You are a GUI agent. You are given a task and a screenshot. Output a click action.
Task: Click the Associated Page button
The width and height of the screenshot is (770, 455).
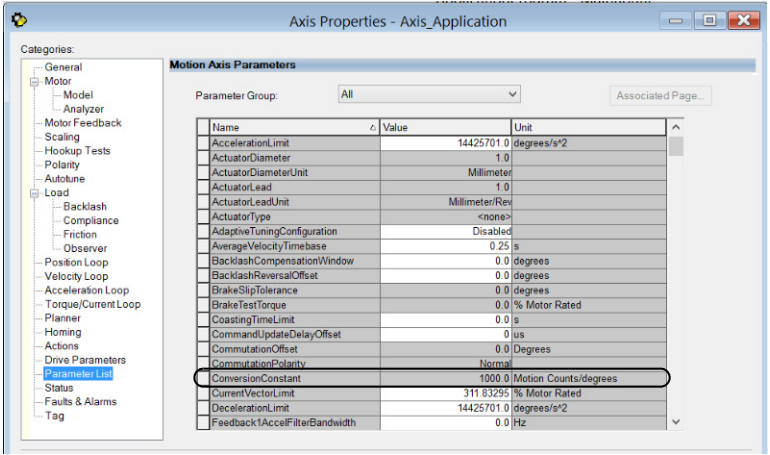(x=661, y=96)
